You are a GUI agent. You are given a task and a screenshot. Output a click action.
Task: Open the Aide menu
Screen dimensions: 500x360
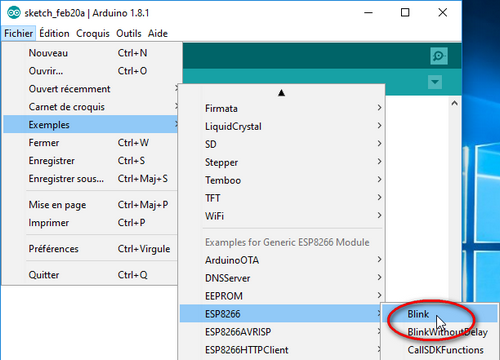(158, 33)
